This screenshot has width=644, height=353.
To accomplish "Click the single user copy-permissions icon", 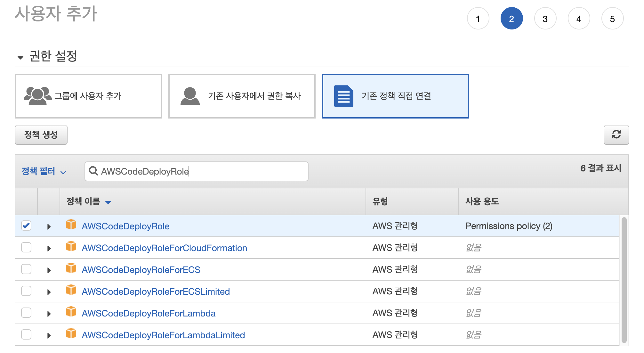I will click(x=190, y=96).
